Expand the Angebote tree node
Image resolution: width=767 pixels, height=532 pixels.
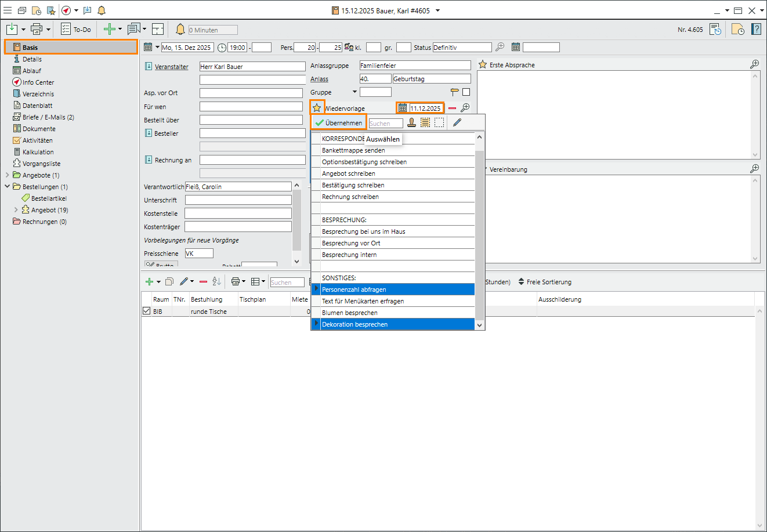pos(8,175)
